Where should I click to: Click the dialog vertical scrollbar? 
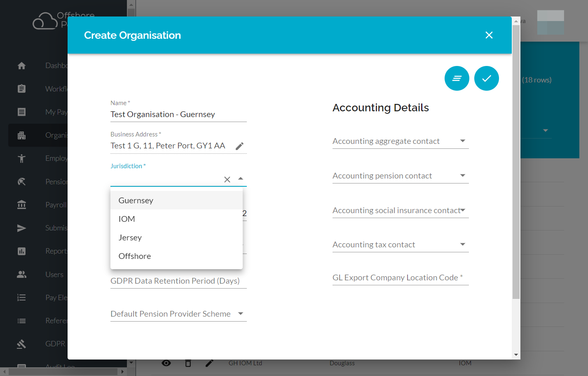pos(516,162)
